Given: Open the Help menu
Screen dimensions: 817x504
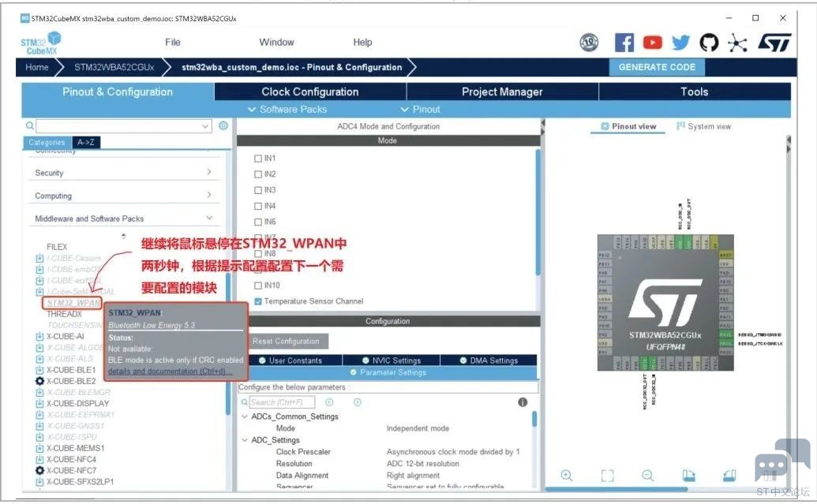Looking at the screenshot, I should click(x=362, y=42).
